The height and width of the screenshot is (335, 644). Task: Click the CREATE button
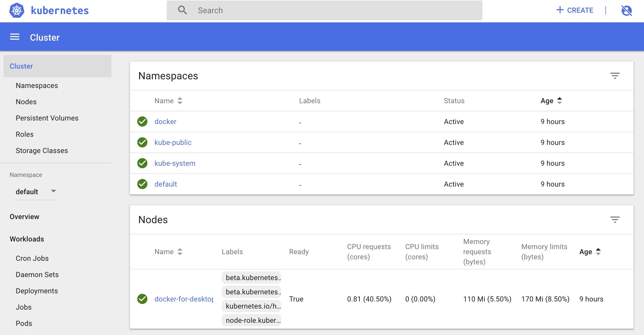[x=575, y=10]
